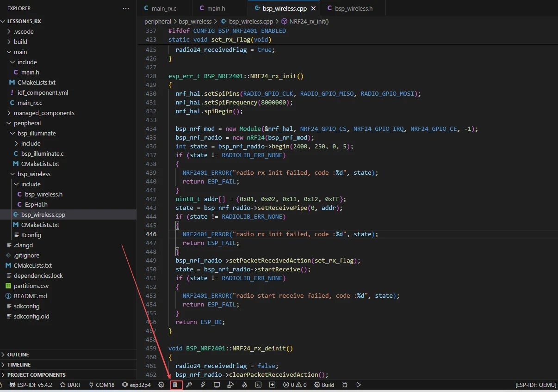558x392 pixels.
Task: Click the wrench build project icon
Action: click(189, 385)
